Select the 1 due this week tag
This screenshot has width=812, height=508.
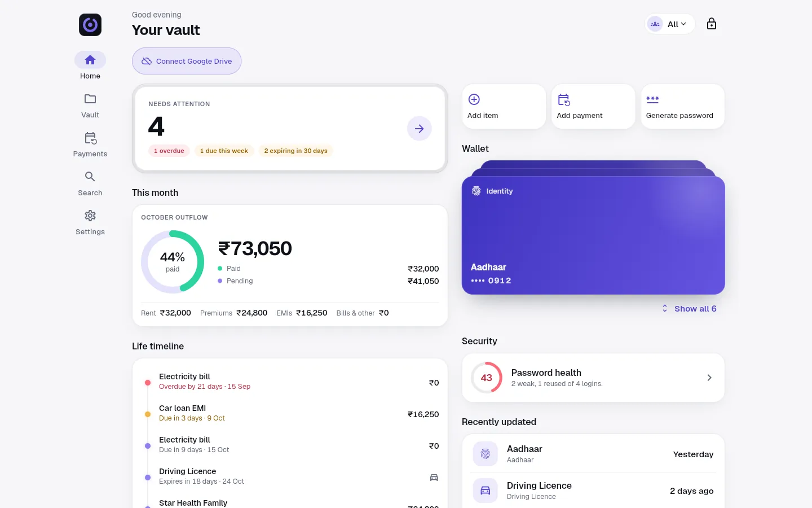pos(224,151)
